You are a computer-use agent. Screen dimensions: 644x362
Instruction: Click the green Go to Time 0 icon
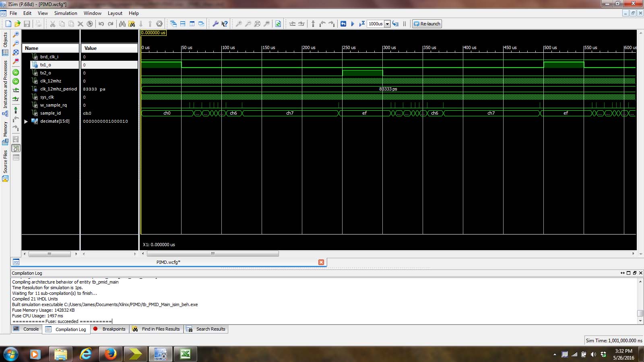point(16,72)
